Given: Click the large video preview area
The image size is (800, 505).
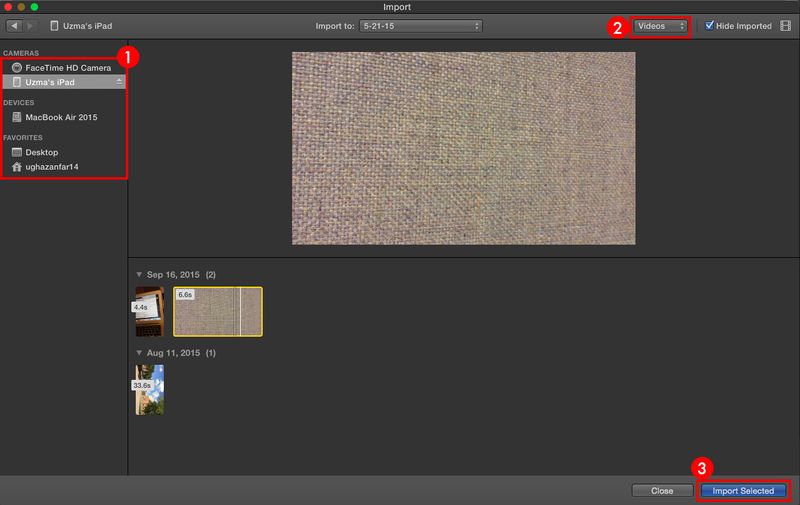Looking at the screenshot, I should pos(463,148).
